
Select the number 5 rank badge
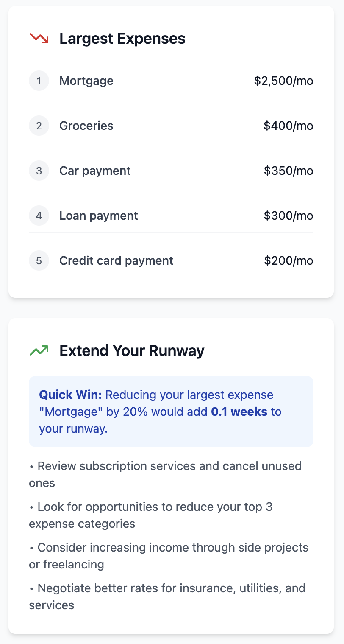click(x=39, y=260)
